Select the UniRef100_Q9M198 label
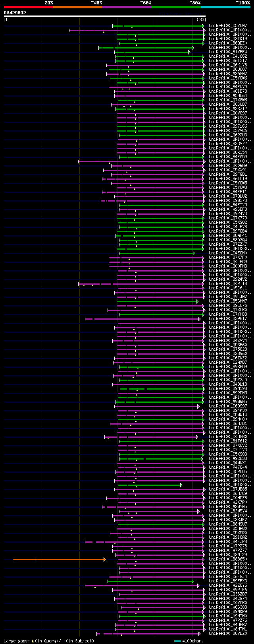254x644 pixels. (228, 388)
